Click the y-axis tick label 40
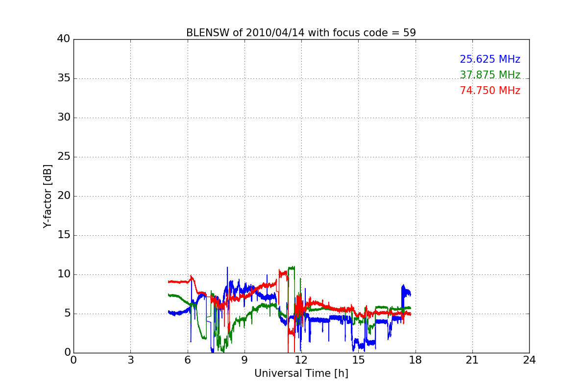 click(64, 39)
